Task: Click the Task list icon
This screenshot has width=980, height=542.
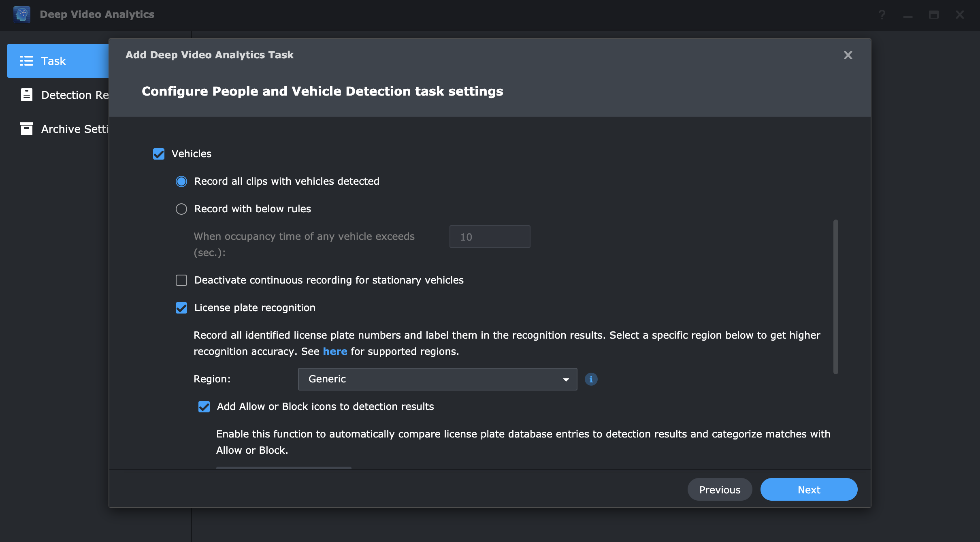Action: coord(27,61)
